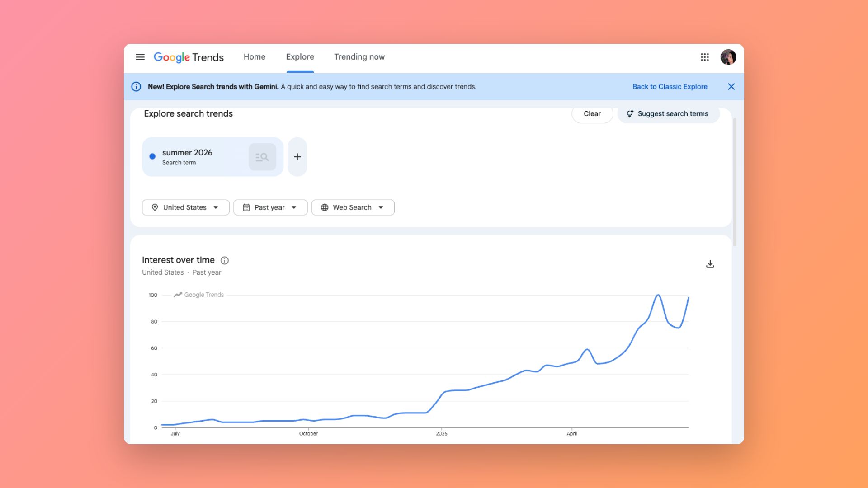Image resolution: width=868 pixels, height=488 pixels.
Task: Click the blue dot on the summer 2026 chip
Action: tap(152, 156)
